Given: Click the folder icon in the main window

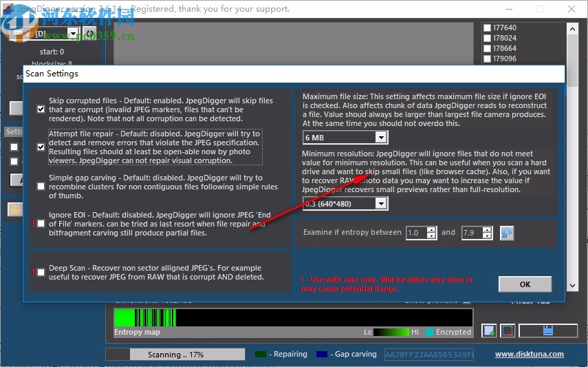Looking at the screenshot, I should (x=15, y=209).
